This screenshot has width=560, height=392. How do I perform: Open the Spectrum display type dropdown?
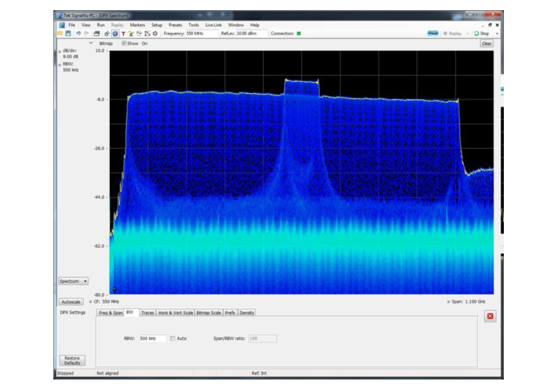pos(74,281)
